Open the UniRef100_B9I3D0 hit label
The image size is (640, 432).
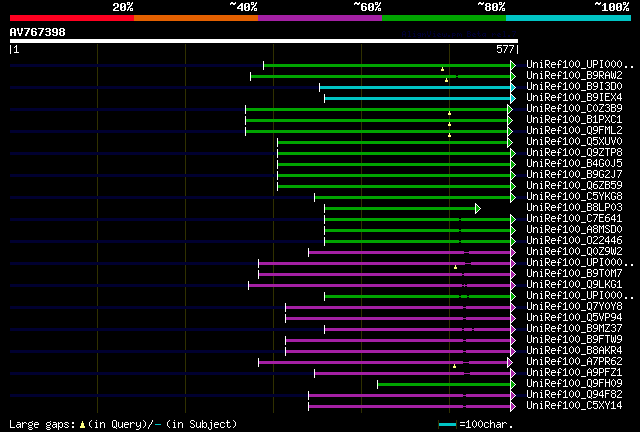[574, 86]
